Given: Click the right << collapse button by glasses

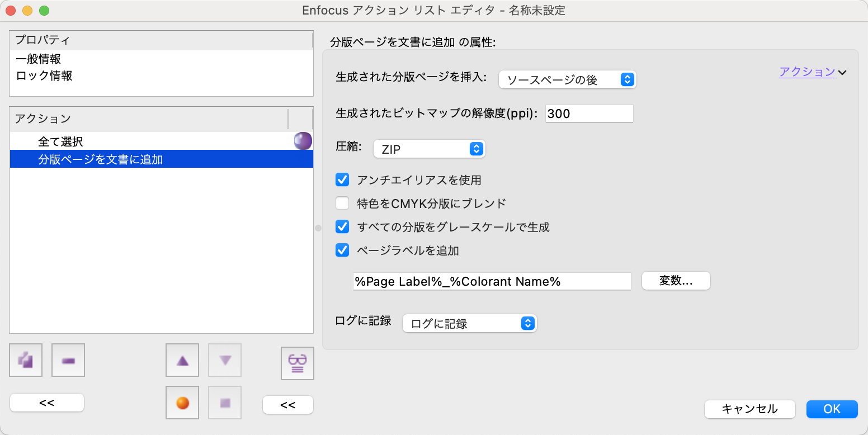Looking at the screenshot, I should click(288, 405).
